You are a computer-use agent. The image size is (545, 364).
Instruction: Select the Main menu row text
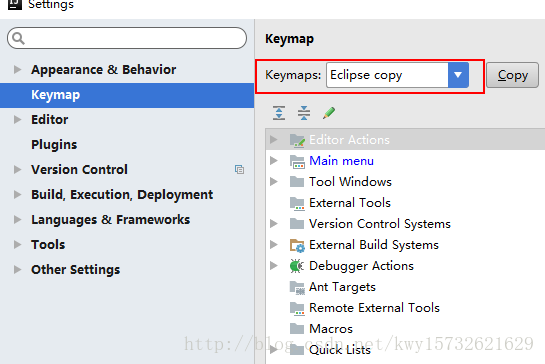[x=341, y=161]
